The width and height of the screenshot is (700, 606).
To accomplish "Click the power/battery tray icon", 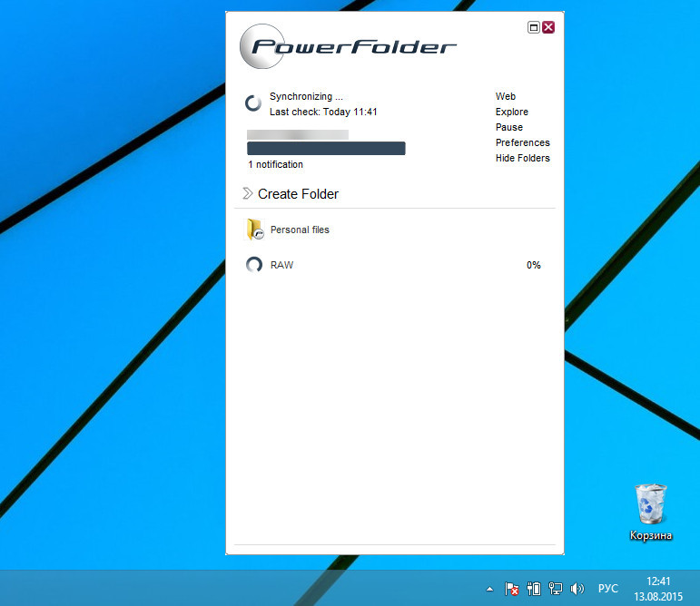I will [534, 589].
